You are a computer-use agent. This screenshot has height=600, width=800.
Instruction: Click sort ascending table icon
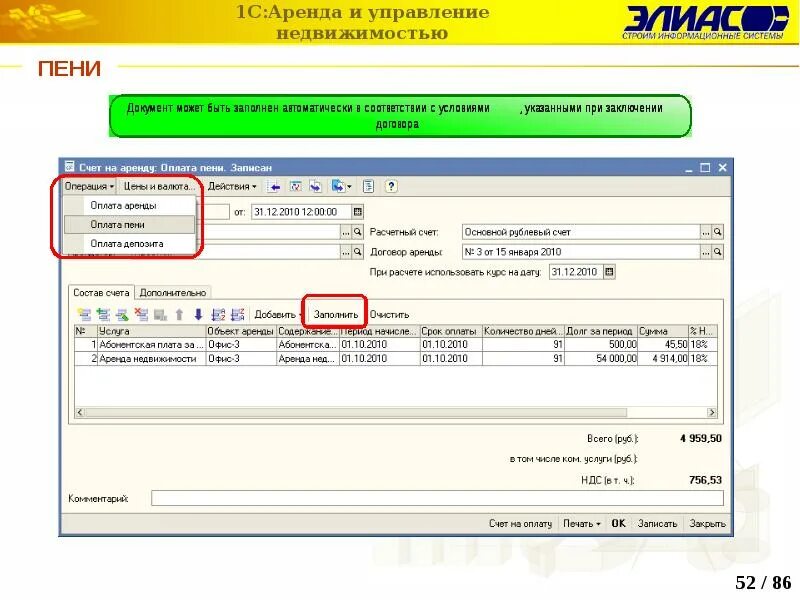(x=218, y=315)
